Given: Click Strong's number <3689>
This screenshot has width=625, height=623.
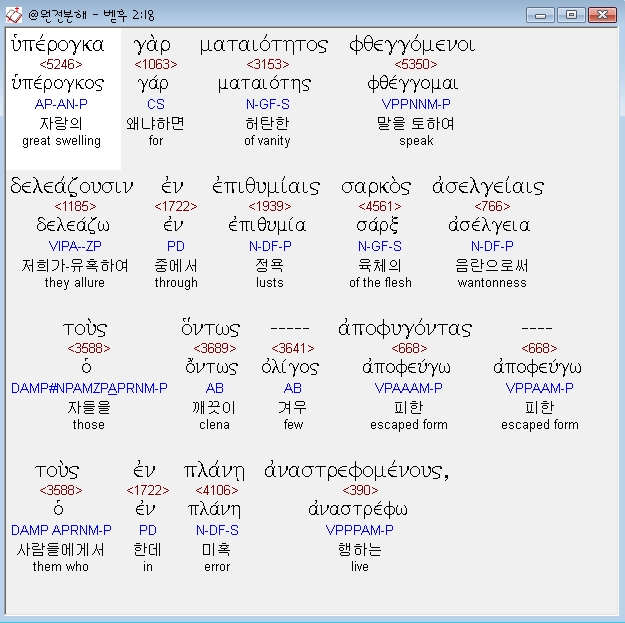Looking at the screenshot, I should pyautogui.click(x=215, y=348).
